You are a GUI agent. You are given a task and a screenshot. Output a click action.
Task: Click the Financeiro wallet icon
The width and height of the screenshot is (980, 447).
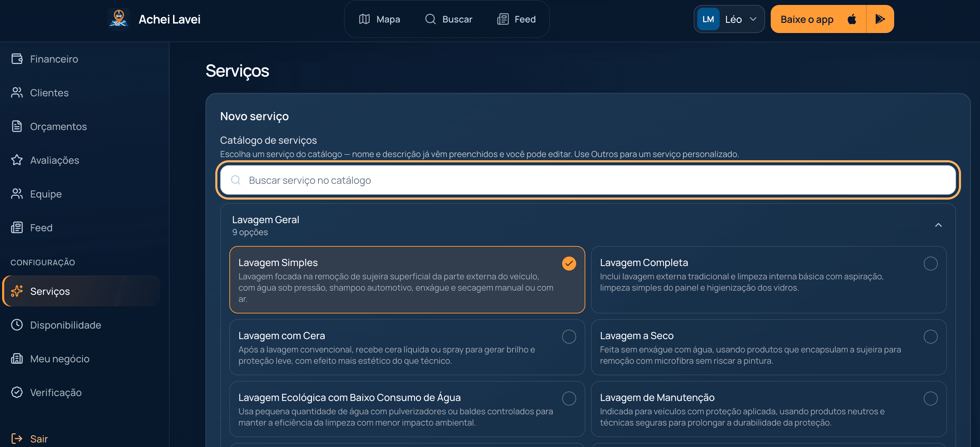click(x=17, y=59)
